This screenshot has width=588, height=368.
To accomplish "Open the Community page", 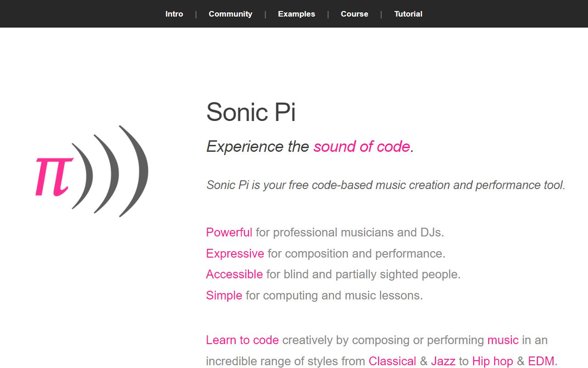I will click(x=230, y=14).
